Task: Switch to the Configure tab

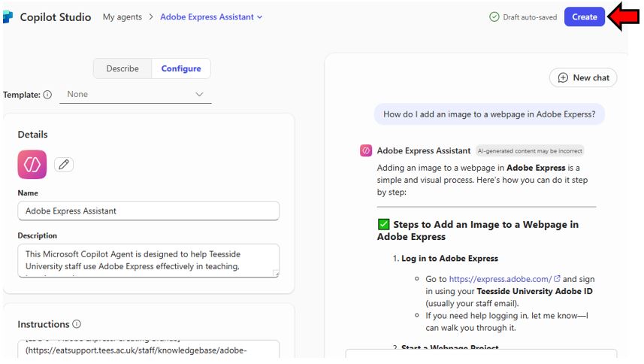Action: (x=181, y=68)
